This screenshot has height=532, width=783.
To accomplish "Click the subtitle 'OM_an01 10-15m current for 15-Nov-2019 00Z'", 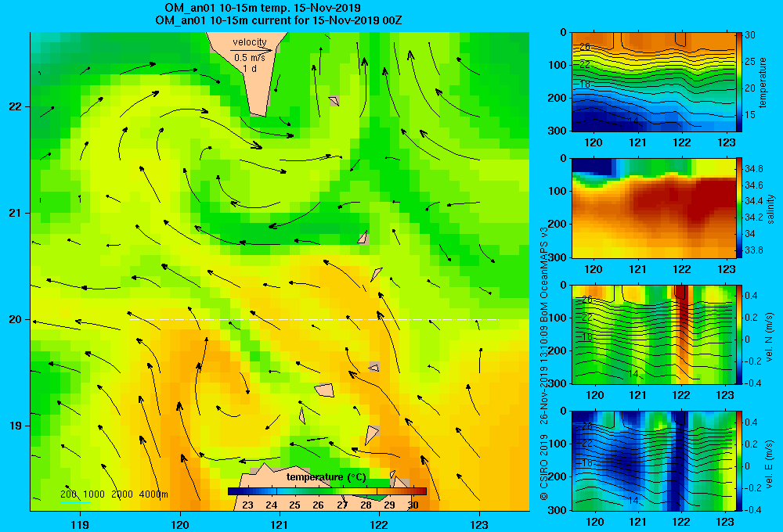I will pos(279,20).
